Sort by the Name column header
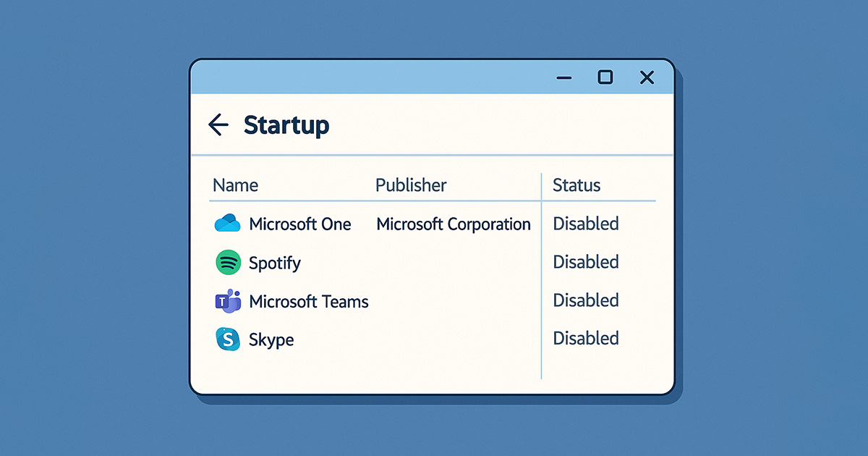868x456 pixels. [236, 185]
